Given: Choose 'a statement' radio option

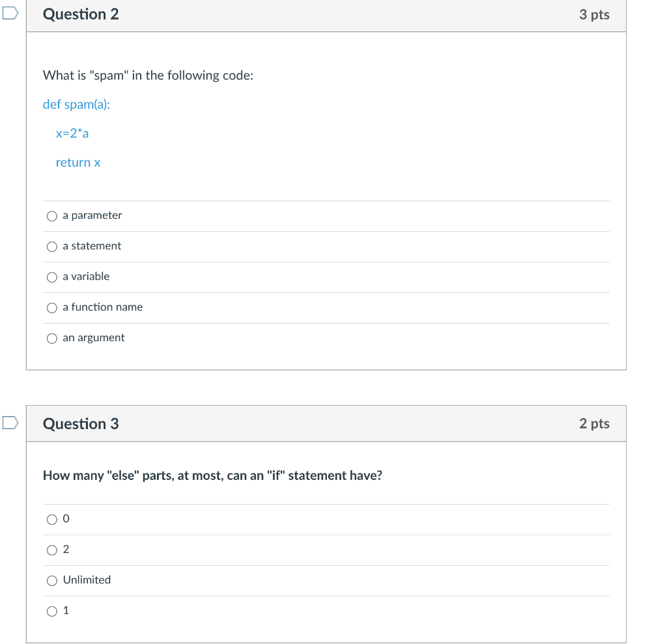Looking at the screenshot, I should point(52,247).
